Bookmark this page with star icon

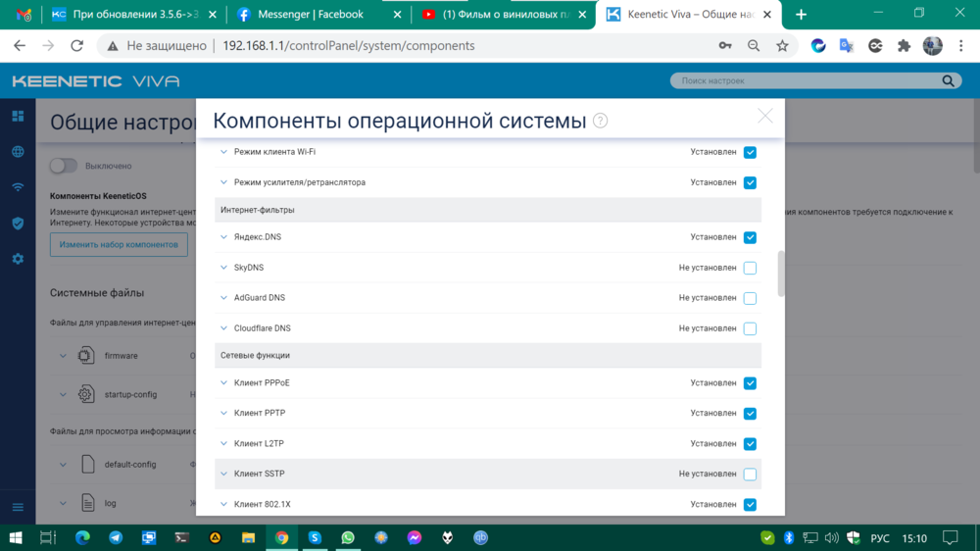(x=782, y=46)
